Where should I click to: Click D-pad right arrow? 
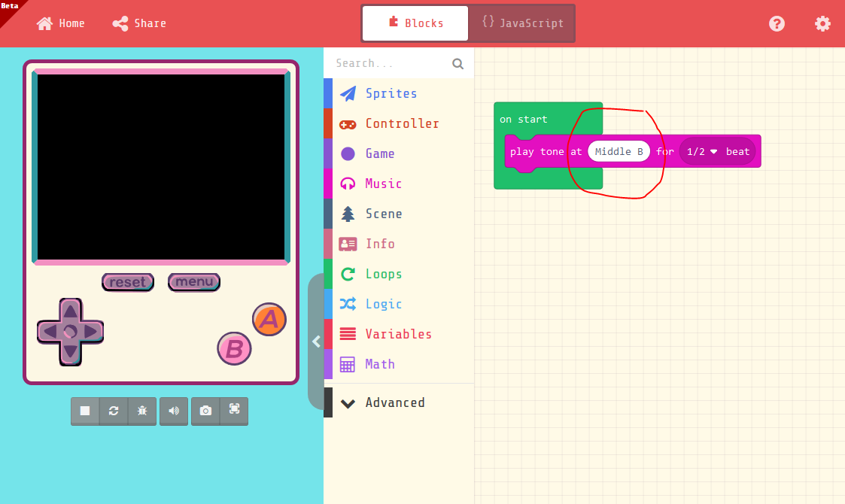click(91, 332)
